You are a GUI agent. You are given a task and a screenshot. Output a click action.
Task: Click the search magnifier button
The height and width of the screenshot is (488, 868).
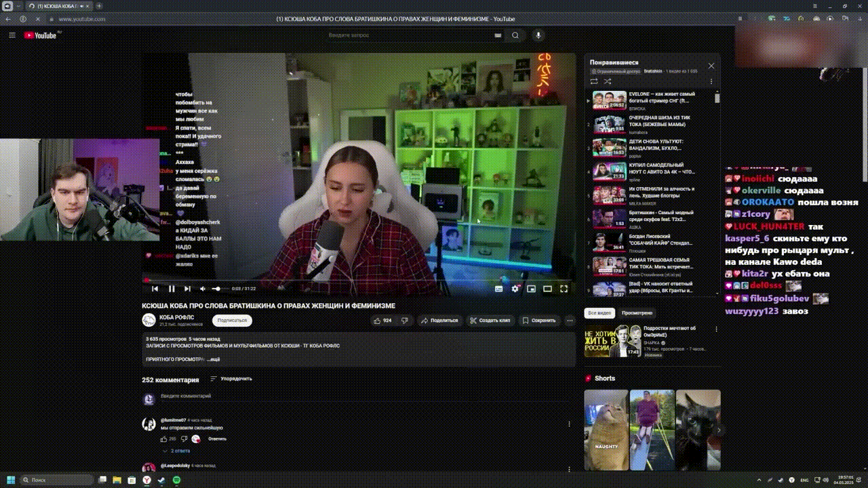click(515, 35)
